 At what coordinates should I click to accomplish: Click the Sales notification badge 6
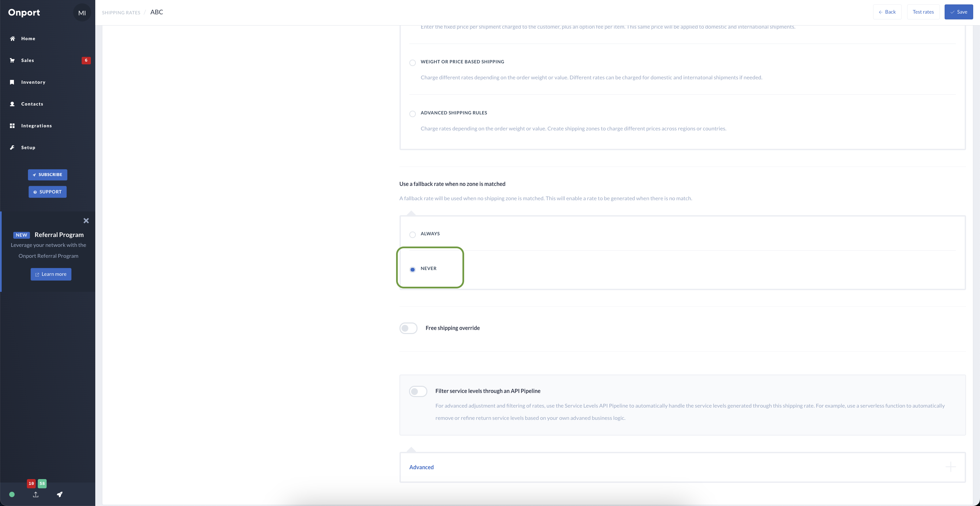[86, 60]
